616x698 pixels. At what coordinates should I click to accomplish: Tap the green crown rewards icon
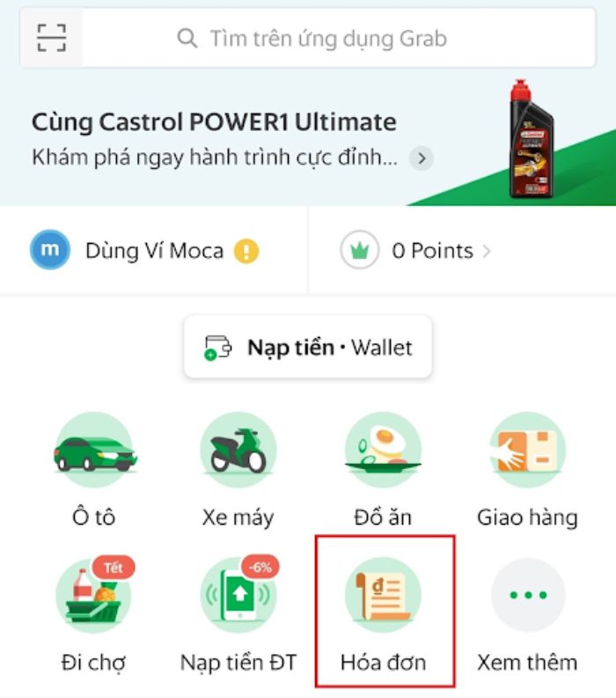point(360,250)
